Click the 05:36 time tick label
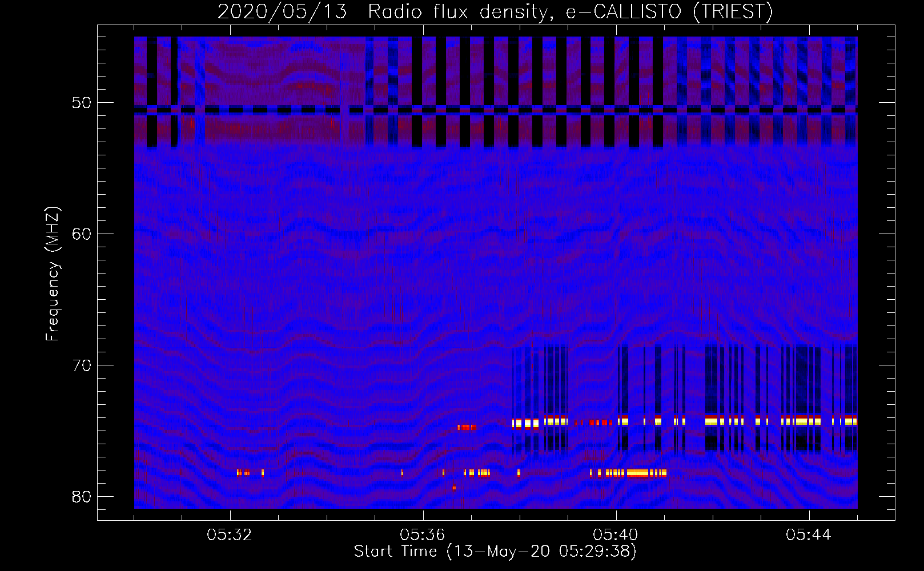 423,535
